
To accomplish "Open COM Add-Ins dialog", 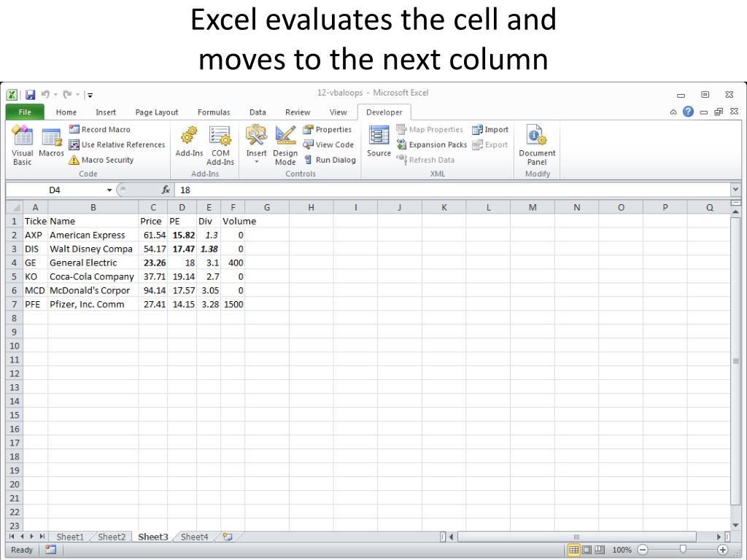I will 220,145.
